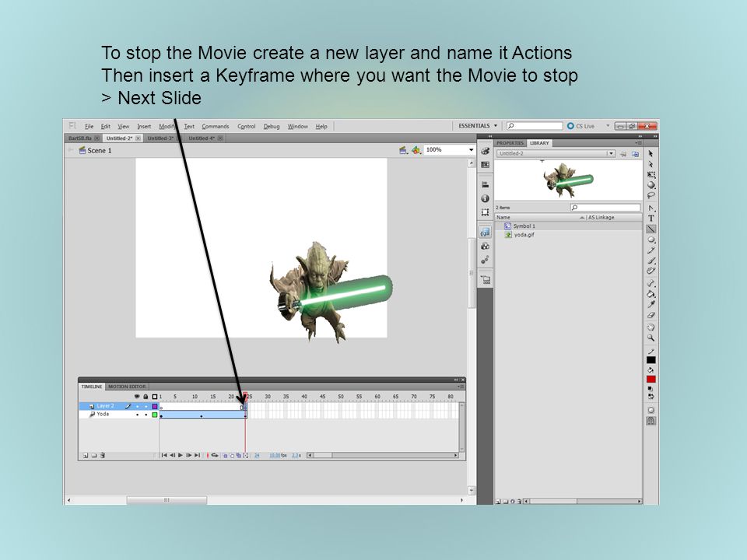The width and height of the screenshot is (747, 560).
Task: Select the Oval shape tool
Action: coord(651,240)
